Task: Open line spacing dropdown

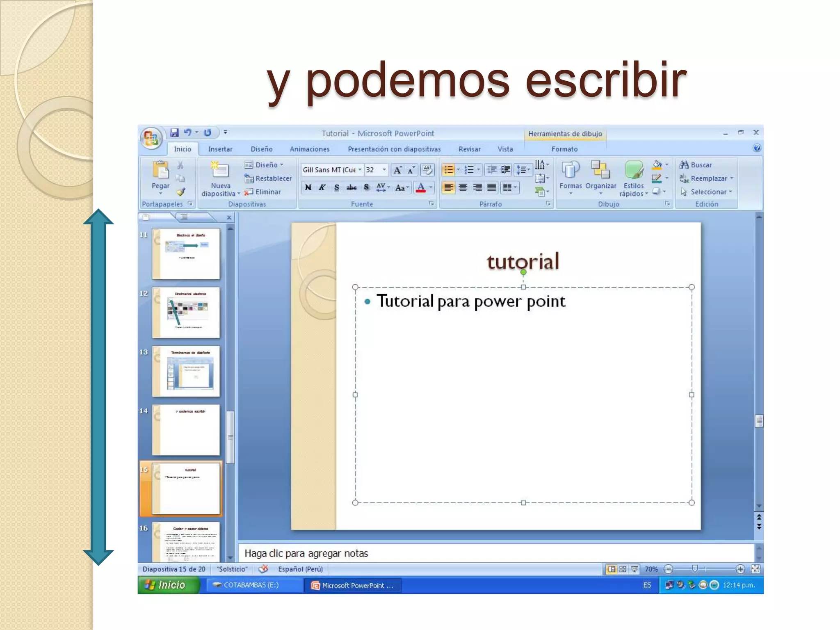Action: point(523,170)
